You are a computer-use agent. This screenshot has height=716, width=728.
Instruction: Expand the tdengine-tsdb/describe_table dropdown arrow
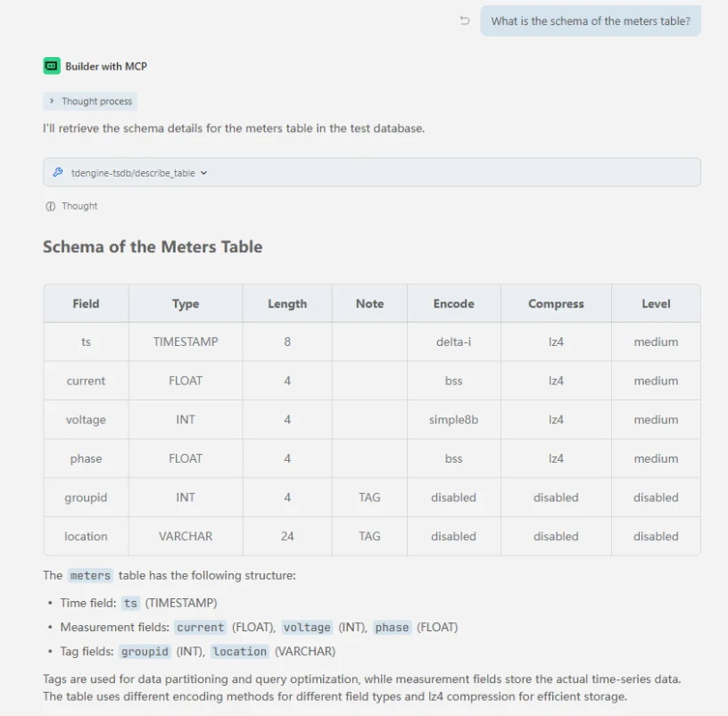click(x=203, y=173)
